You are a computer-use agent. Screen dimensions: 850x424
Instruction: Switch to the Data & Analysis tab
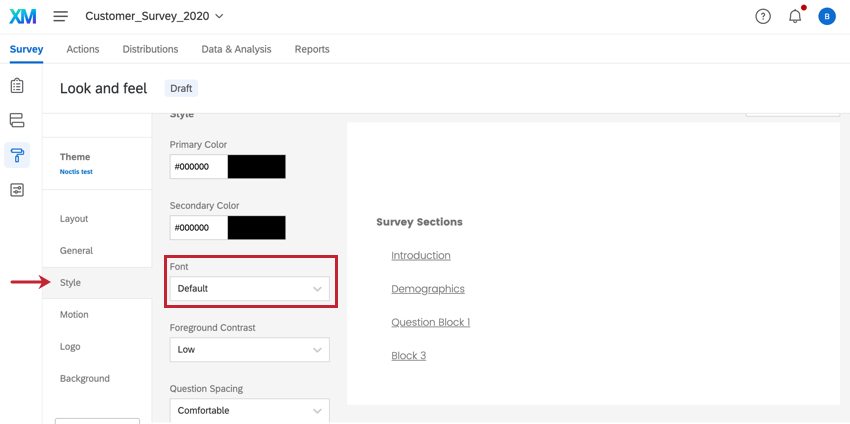tap(236, 49)
